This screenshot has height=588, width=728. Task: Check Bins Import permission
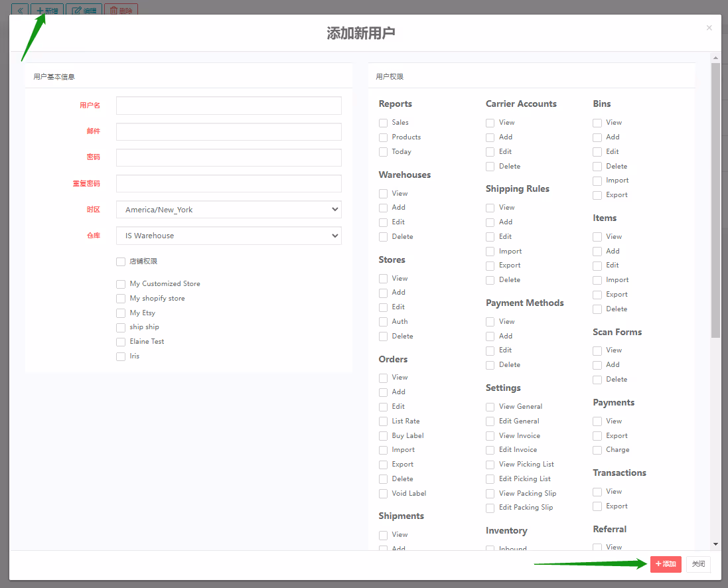click(597, 181)
